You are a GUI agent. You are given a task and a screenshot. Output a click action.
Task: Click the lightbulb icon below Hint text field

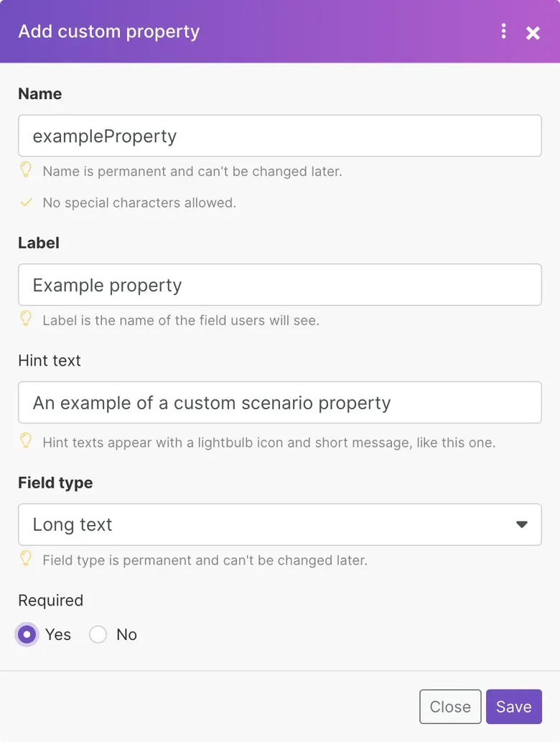[26, 440]
